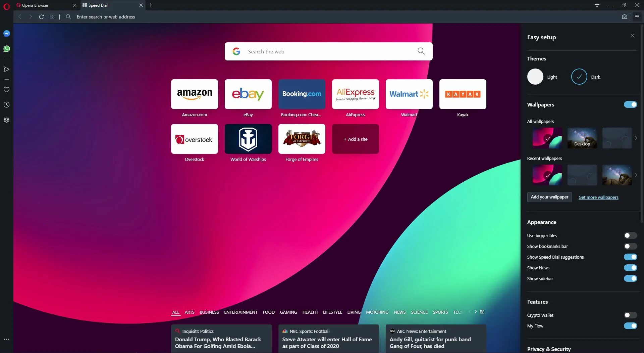This screenshot has height=353, width=644.
Task: Open the eBay speed dial tile
Action: [248, 94]
